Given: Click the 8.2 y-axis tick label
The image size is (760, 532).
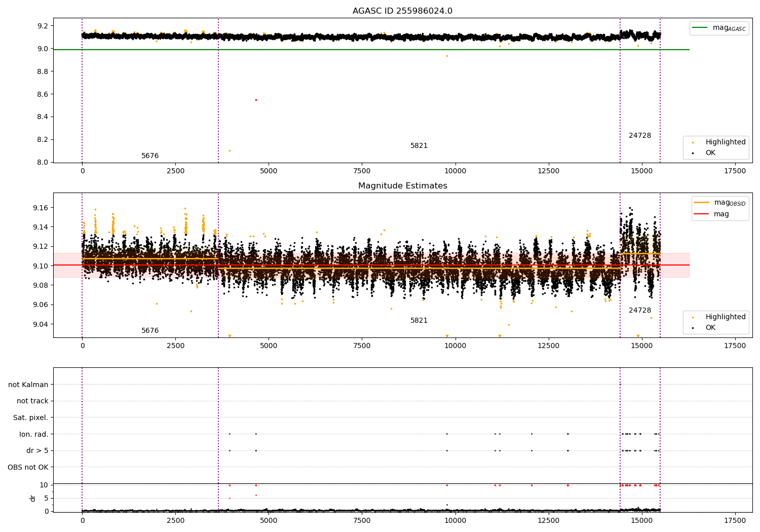Looking at the screenshot, I should point(43,140).
